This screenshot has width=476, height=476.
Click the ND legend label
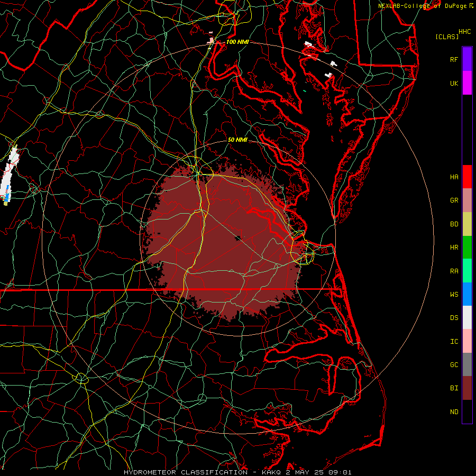[454, 412]
